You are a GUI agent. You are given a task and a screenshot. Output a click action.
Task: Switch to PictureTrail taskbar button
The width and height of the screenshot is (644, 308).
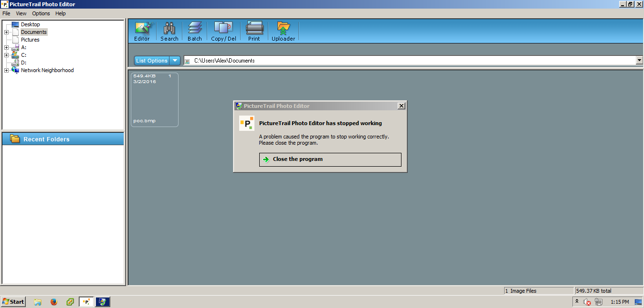pos(86,302)
